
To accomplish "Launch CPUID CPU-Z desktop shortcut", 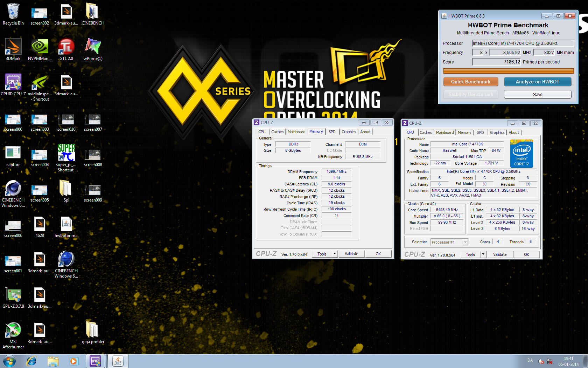I will tap(13, 85).
